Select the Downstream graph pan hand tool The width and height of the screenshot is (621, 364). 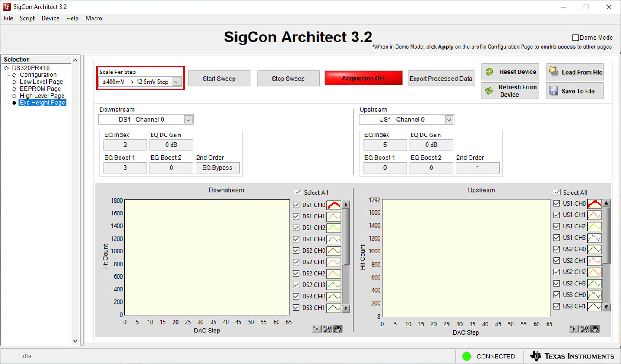point(338,329)
